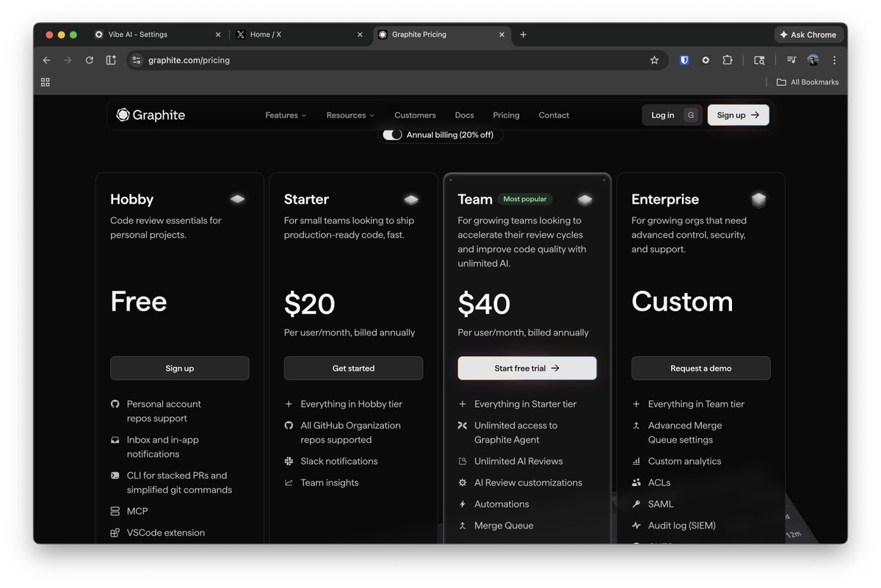Click the Graphite logo in navbar
Screen dimensions: 881x588
pyautogui.click(x=151, y=115)
